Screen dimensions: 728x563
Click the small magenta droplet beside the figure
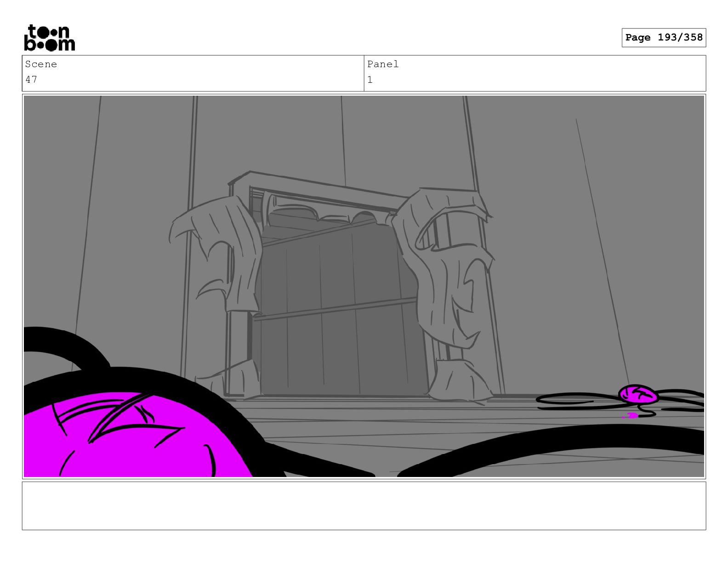click(631, 416)
